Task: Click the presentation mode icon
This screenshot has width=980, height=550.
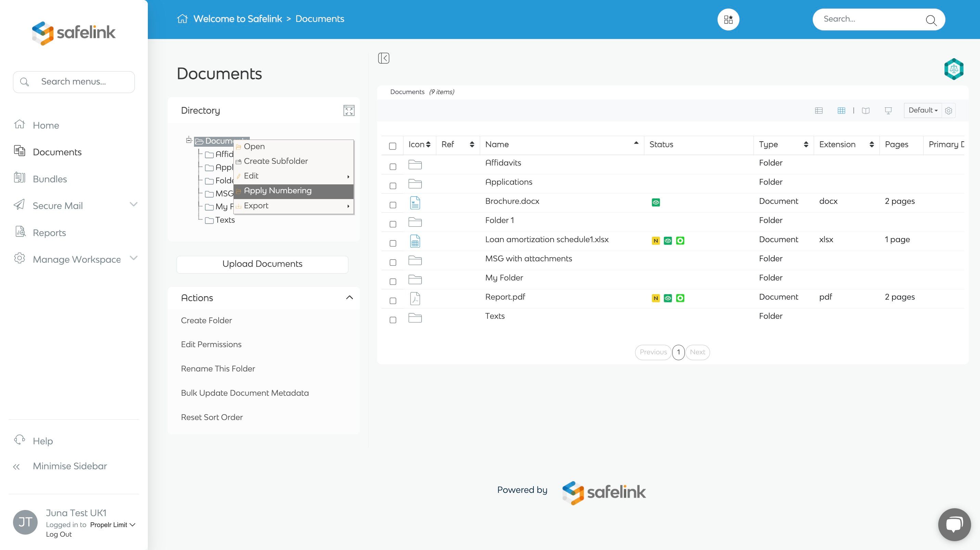Action: tap(888, 111)
